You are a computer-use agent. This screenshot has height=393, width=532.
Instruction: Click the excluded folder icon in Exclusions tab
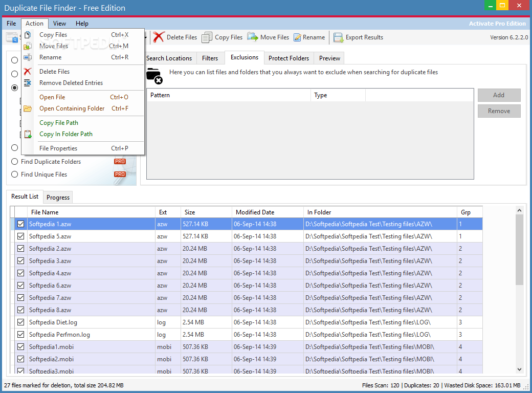[154, 76]
